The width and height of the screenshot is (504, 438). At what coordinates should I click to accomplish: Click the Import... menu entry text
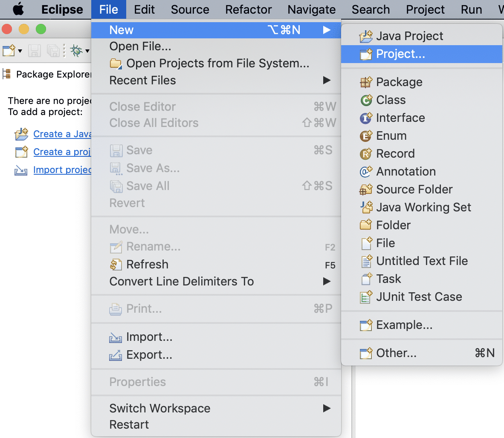[x=150, y=337]
